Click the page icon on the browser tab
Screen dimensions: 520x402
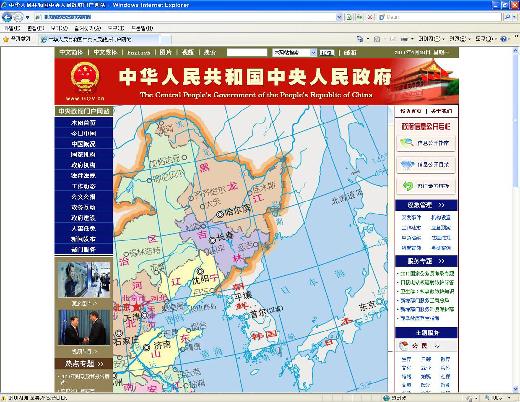pos(43,39)
